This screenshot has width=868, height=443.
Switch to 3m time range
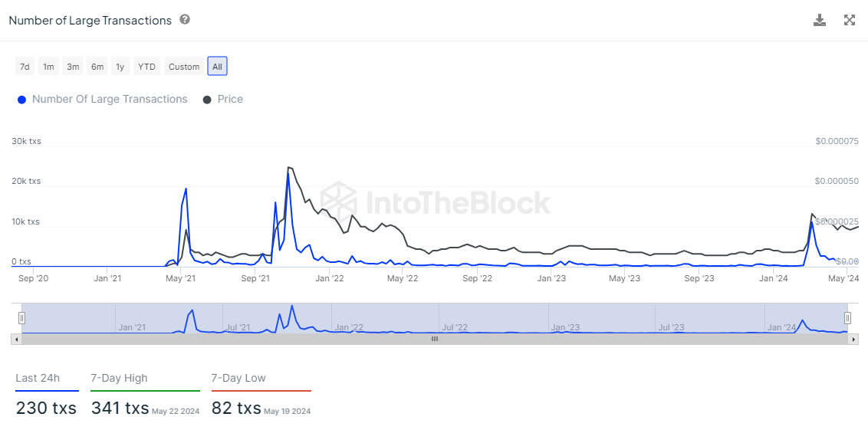click(73, 67)
